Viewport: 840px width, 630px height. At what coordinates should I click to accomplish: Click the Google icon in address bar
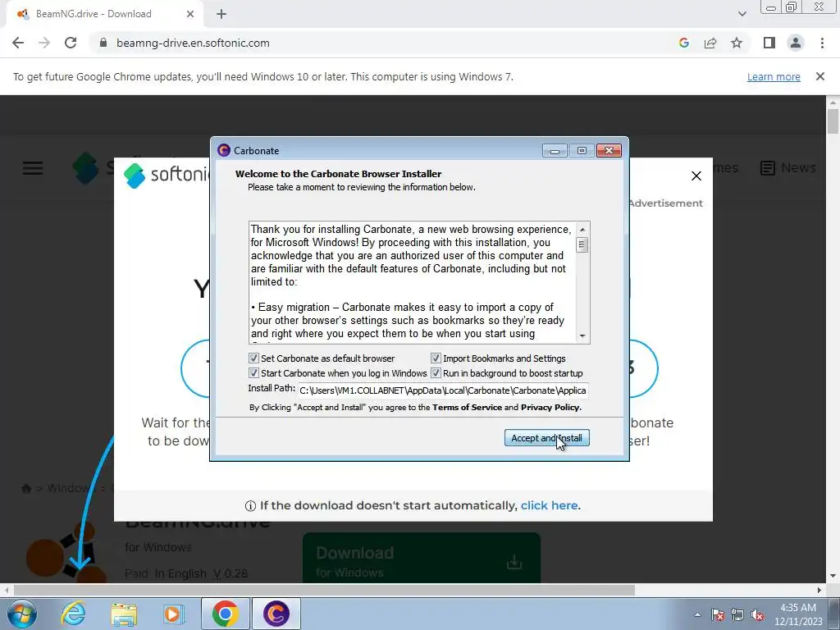[x=683, y=43]
